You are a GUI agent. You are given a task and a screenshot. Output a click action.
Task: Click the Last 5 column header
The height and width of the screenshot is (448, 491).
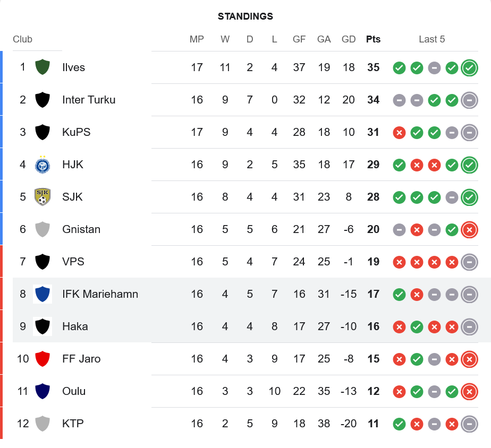pyautogui.click(x=431, y=39)
